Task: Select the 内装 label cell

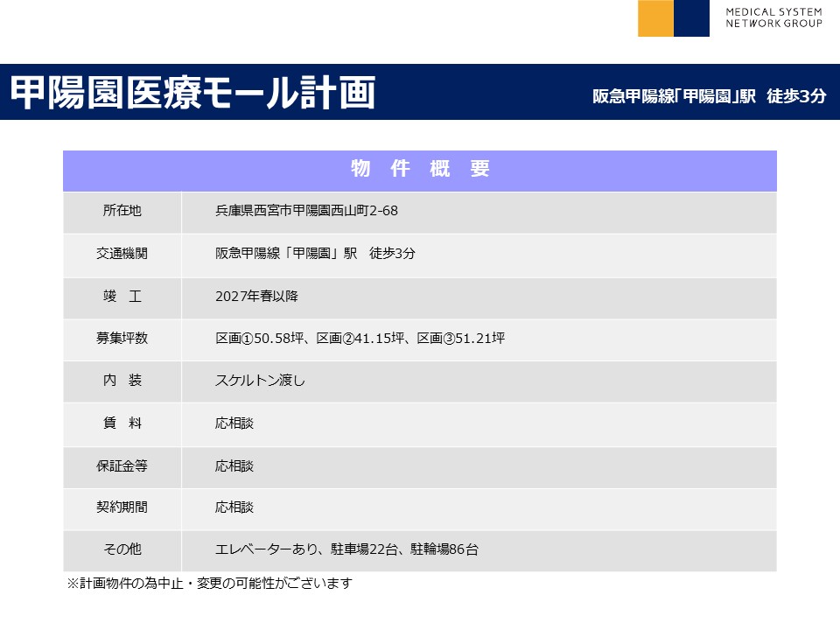Action: (x=122, y=382)
